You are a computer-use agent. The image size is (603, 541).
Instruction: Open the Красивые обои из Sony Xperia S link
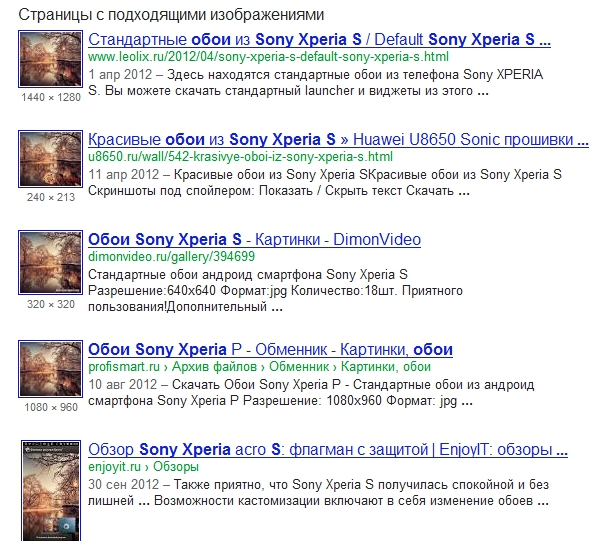coord(338,139)
